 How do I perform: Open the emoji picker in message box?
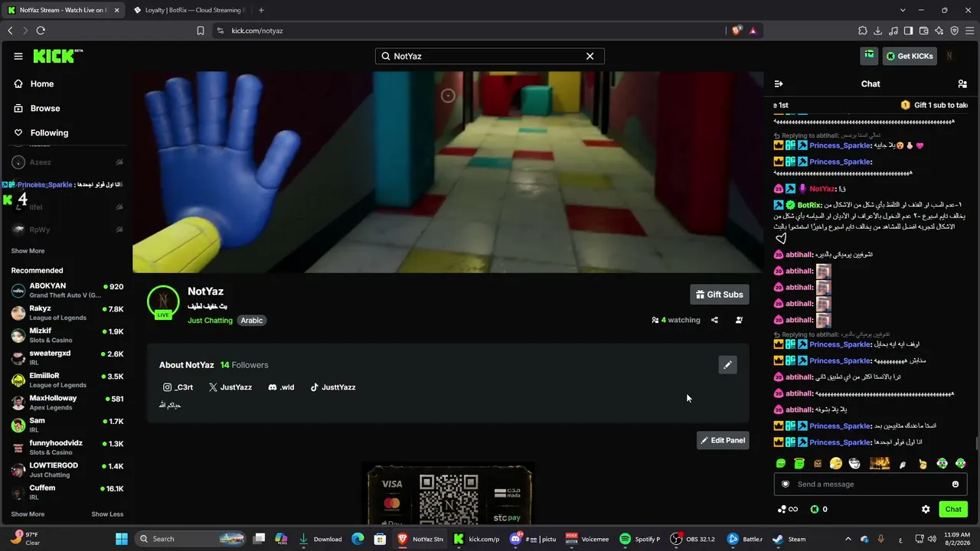[955, 484]
